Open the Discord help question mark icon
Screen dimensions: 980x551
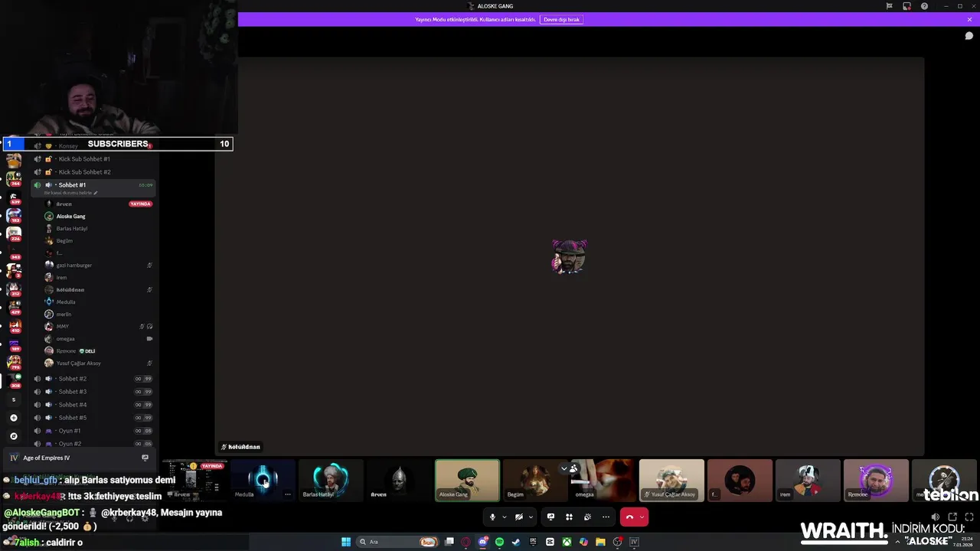pyautogui.click(x=924, y=6)
